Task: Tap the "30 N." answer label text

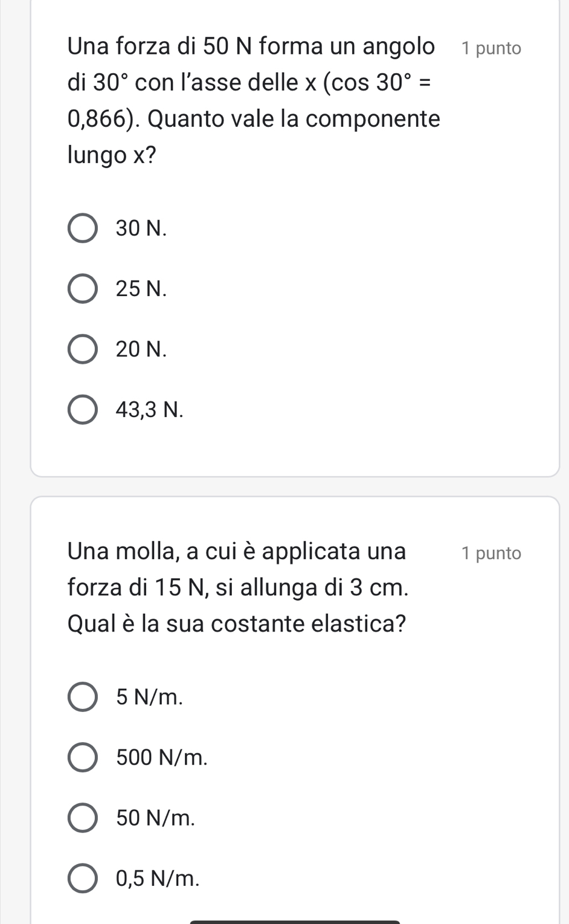Action: (141, 228)
